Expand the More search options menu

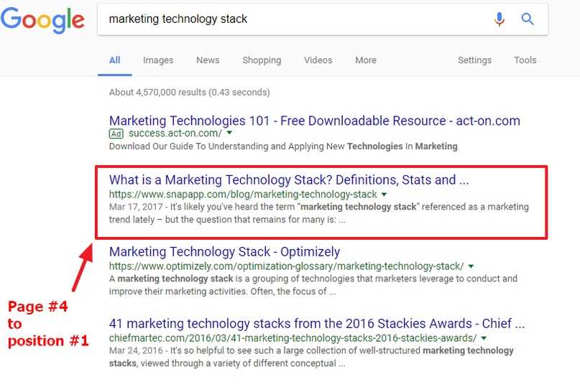(x=365, y=60)
